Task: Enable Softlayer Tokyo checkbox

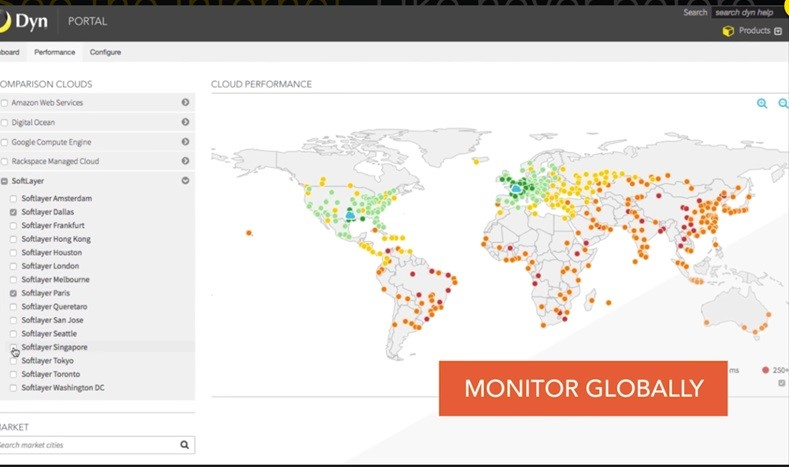Action: click(14, 361)
